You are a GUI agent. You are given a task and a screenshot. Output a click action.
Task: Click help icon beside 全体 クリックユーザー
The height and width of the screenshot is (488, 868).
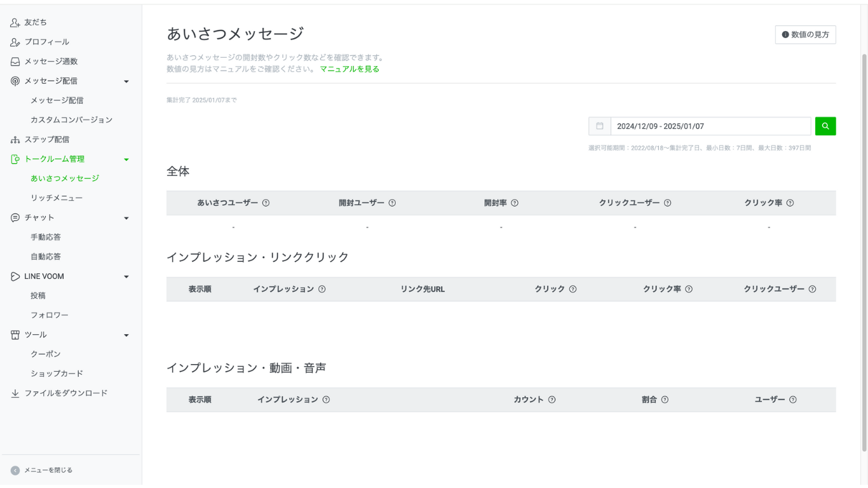tap(668, 203)
